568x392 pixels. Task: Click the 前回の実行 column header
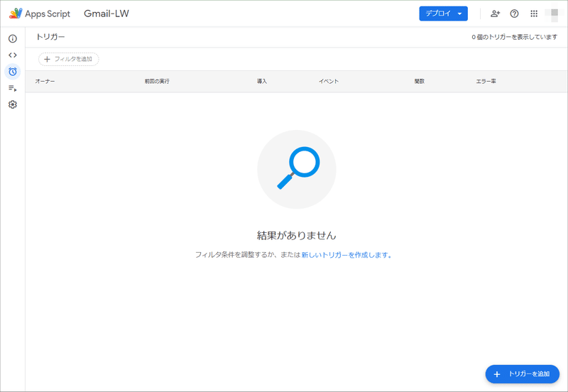click(157, 82)
